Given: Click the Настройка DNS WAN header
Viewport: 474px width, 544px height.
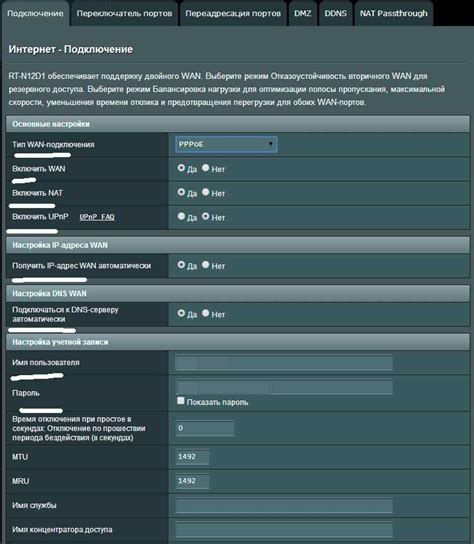Looking at the screenshot, I should click(238, 294).
